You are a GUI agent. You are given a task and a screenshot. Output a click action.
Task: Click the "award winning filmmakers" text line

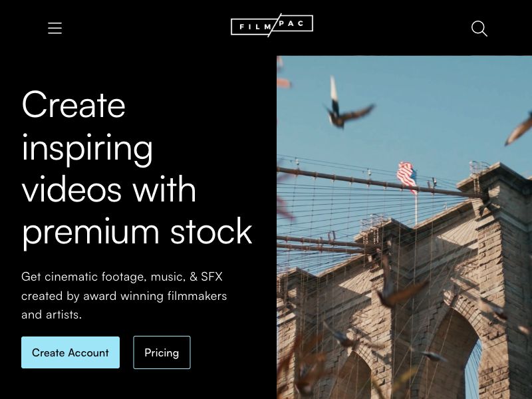[155, 296]
